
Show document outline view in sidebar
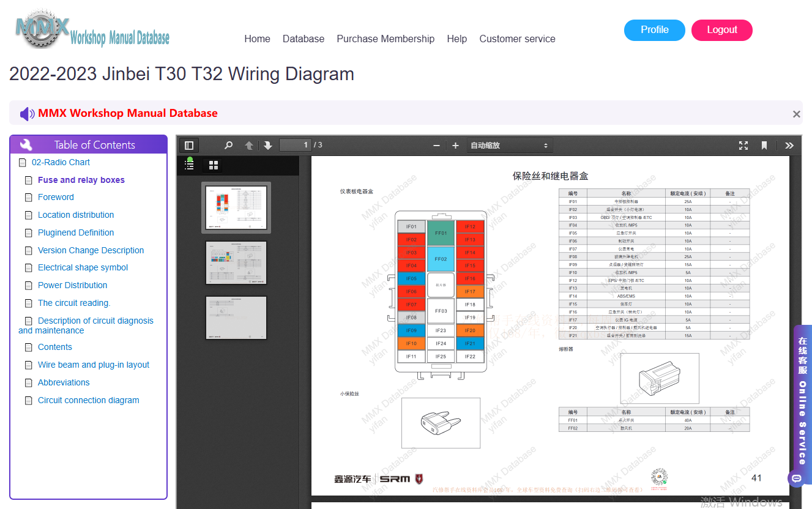point(190,165)
